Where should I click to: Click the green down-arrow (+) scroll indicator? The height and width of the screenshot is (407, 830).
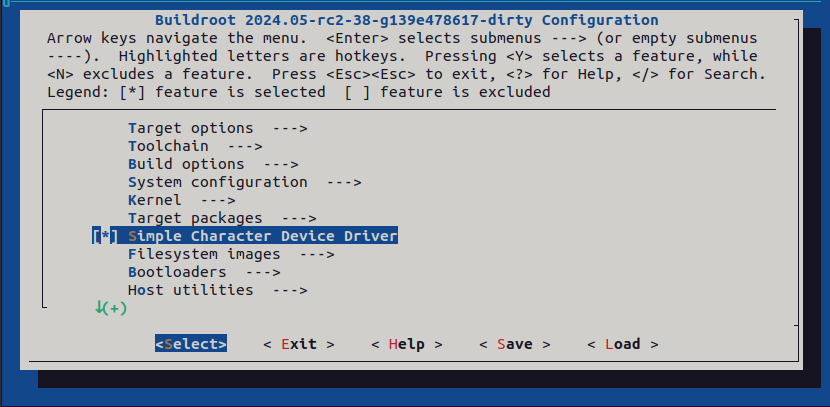click(x=111, y=307)
